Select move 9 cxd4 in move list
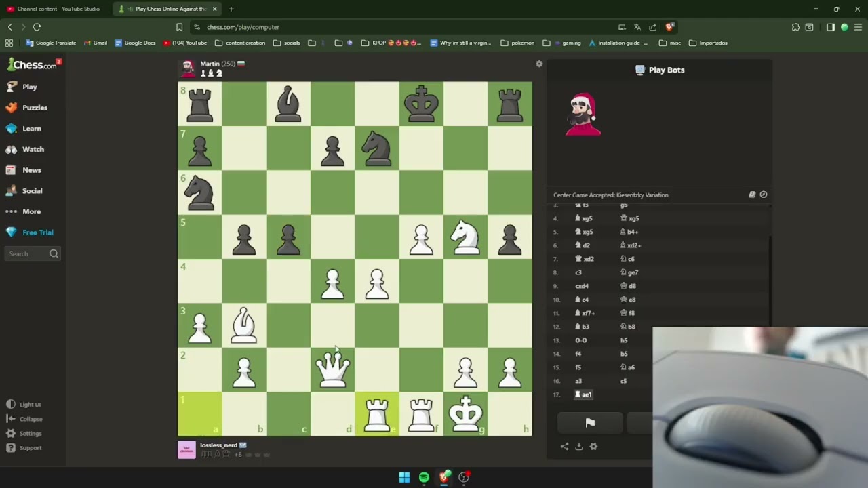This screenshot has height=488, width=868. point(582,286)
